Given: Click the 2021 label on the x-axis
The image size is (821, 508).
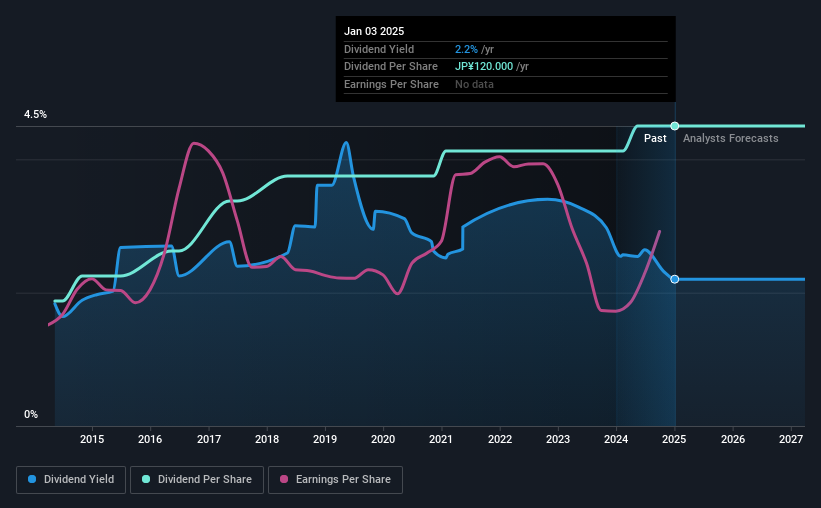Looking at the screenshot, I should 441,439.
